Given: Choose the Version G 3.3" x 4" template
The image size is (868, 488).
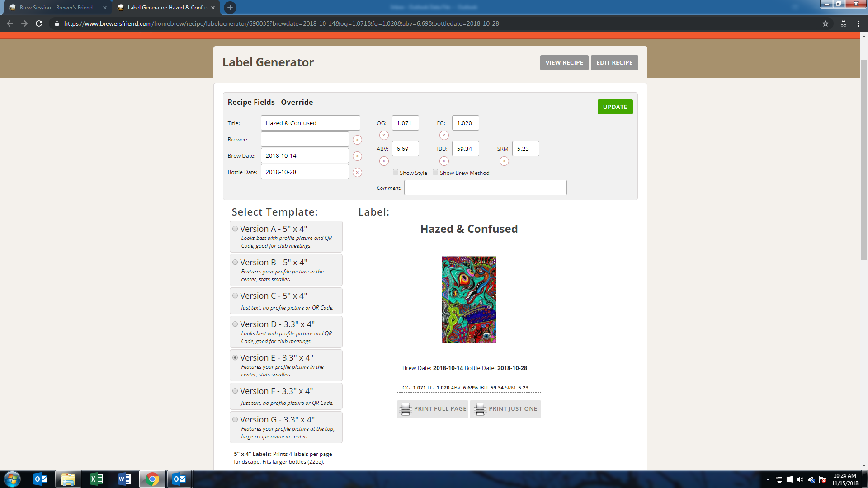Looking at the screenshot, I should pyautogui.click(x=235, y=420).
